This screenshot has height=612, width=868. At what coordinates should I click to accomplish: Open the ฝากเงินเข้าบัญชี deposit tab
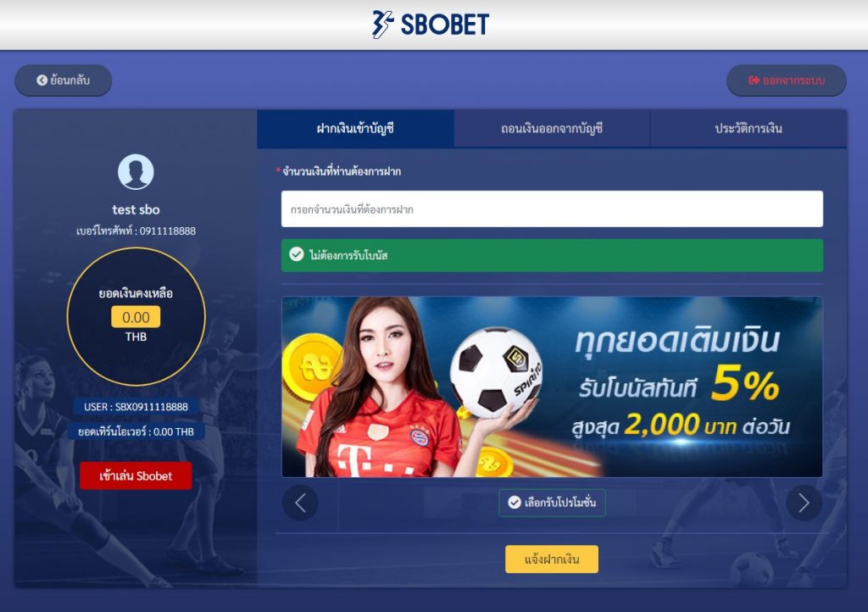pyautogui.click(x=355, y=128)
